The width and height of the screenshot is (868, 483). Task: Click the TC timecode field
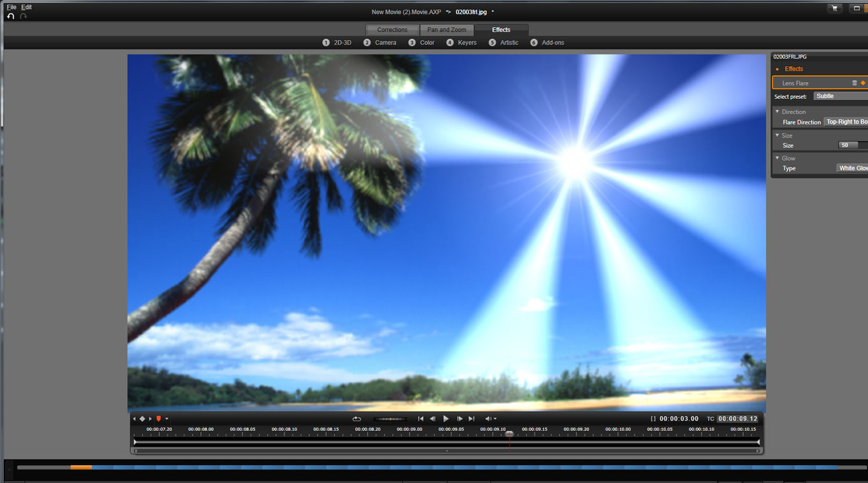(738, 419)
